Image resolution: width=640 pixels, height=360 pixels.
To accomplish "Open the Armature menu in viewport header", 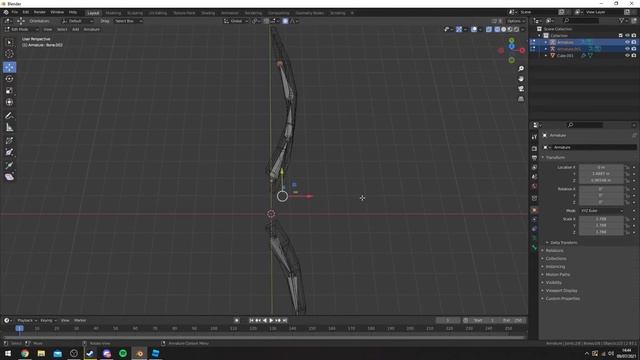I will 91,29.
